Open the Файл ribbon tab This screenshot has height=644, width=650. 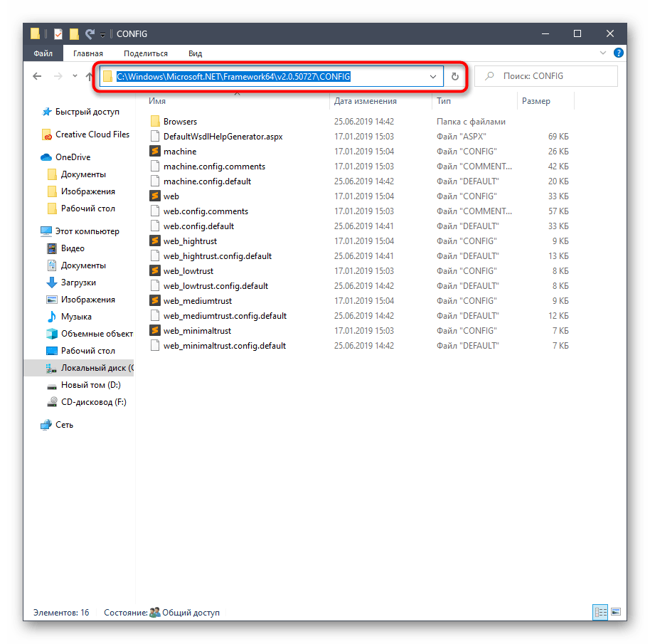(43, 53)
